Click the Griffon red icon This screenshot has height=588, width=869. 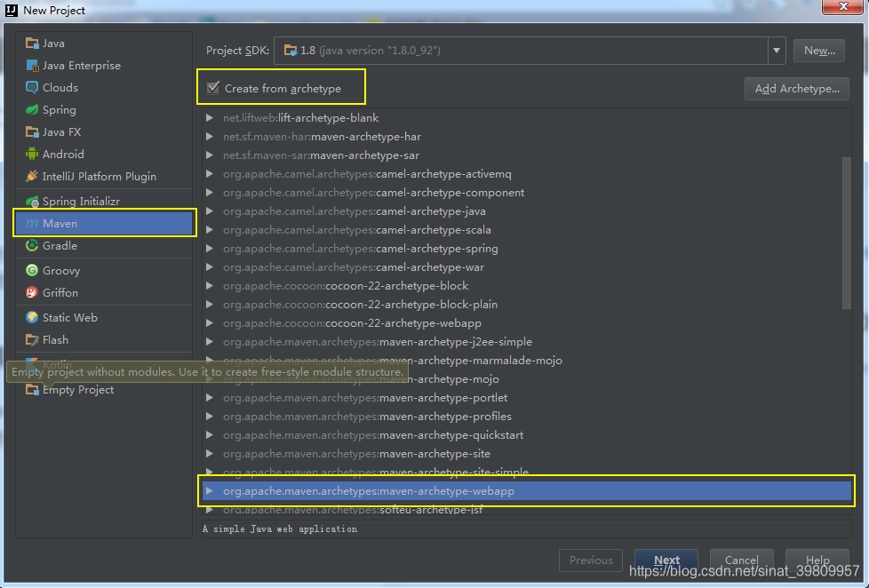pos(32,292)
